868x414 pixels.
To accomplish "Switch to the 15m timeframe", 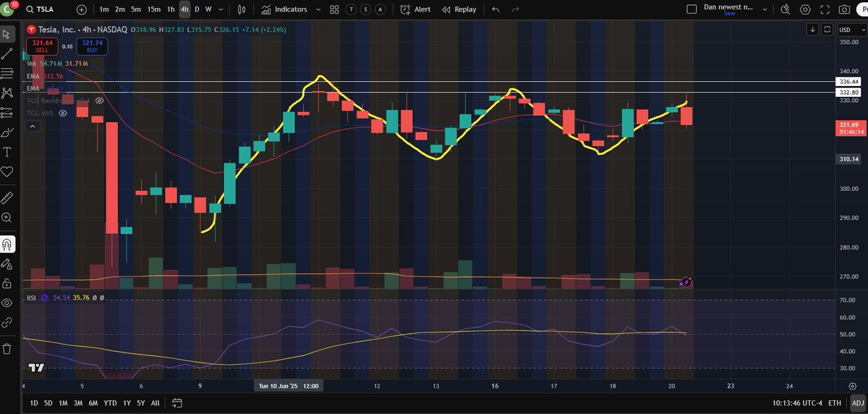I will 153,9.
